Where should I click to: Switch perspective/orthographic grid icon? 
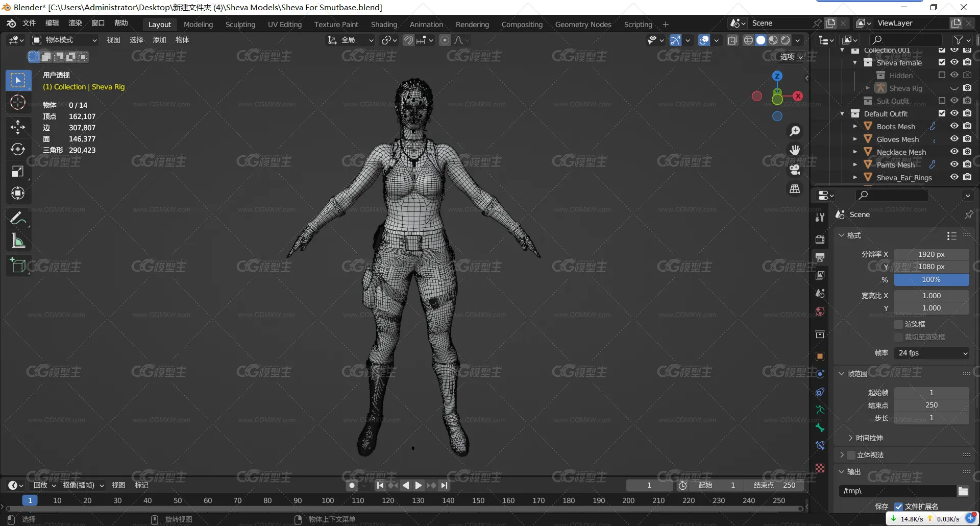tap(795, 189)
